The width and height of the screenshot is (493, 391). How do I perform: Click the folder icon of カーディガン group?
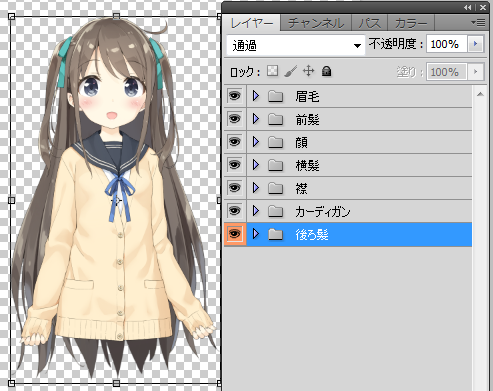(275, 211)
